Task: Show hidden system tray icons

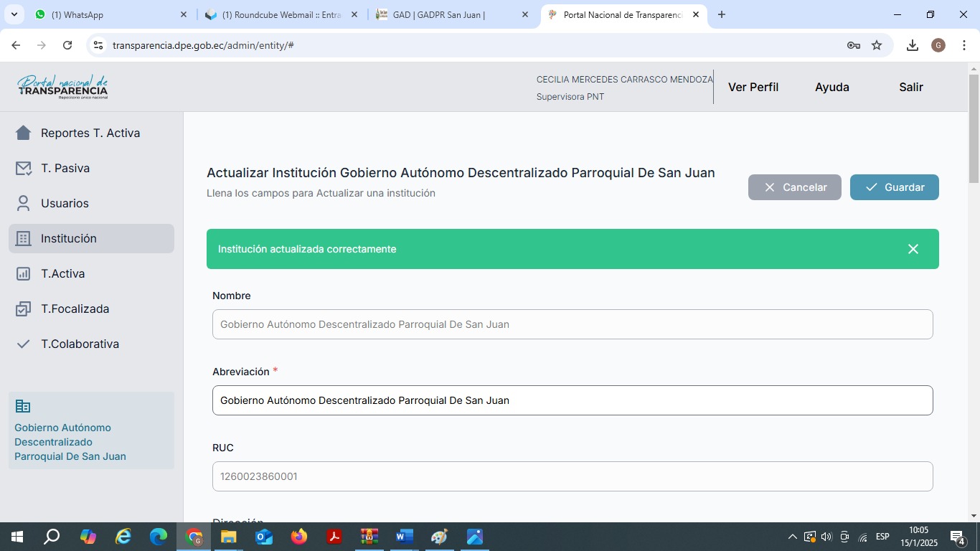Action: point(792,537)
